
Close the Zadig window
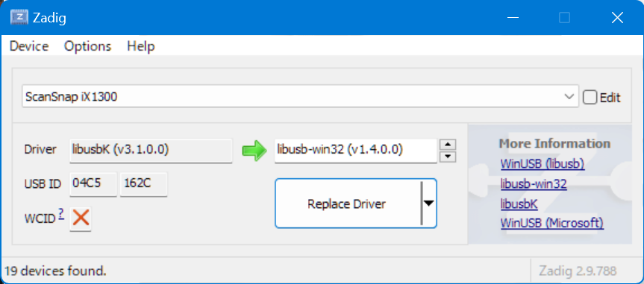click(x=617, y=18)
